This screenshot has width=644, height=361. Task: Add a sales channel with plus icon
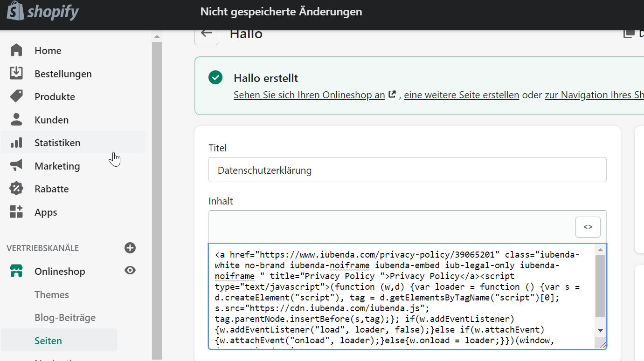point(130,248)
